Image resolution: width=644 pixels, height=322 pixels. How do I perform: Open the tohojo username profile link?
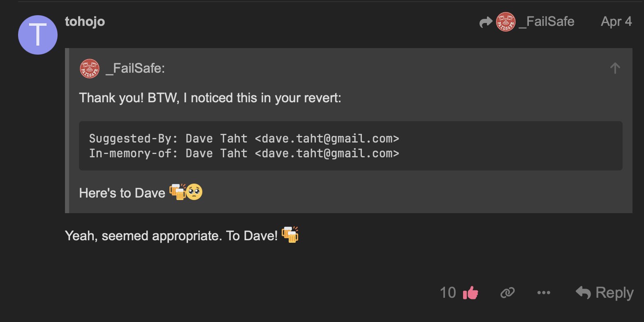point(85,21)
